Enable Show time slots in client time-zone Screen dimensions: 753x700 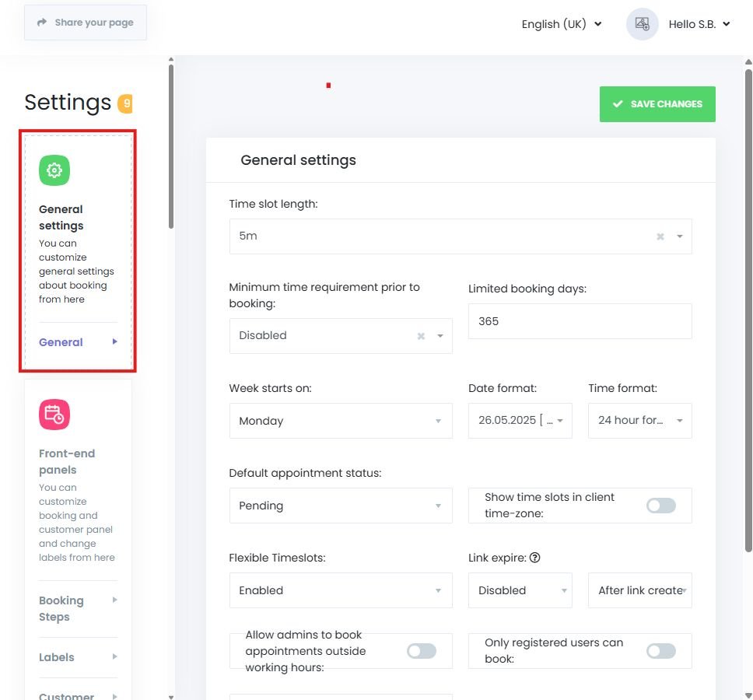coord(660,506)
